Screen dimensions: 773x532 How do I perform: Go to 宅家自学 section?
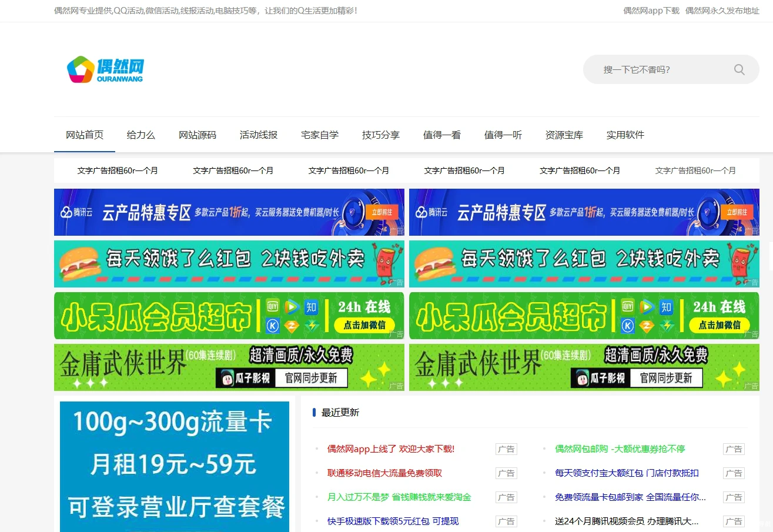[x=320, y=135]
